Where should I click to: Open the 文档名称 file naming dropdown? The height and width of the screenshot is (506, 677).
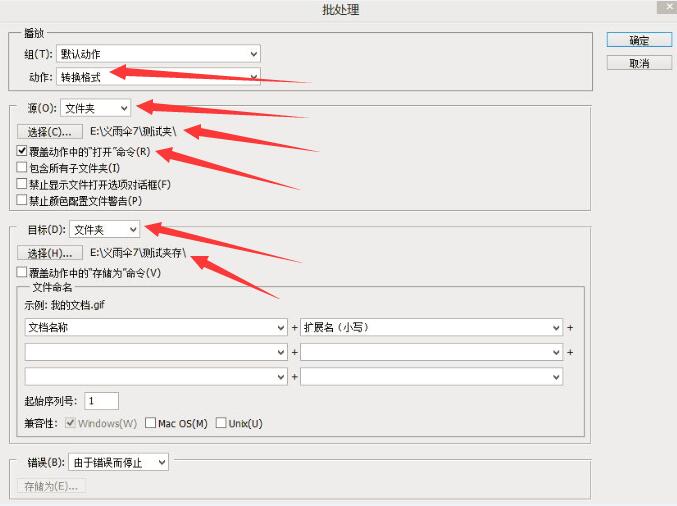[x=156, y=328]
